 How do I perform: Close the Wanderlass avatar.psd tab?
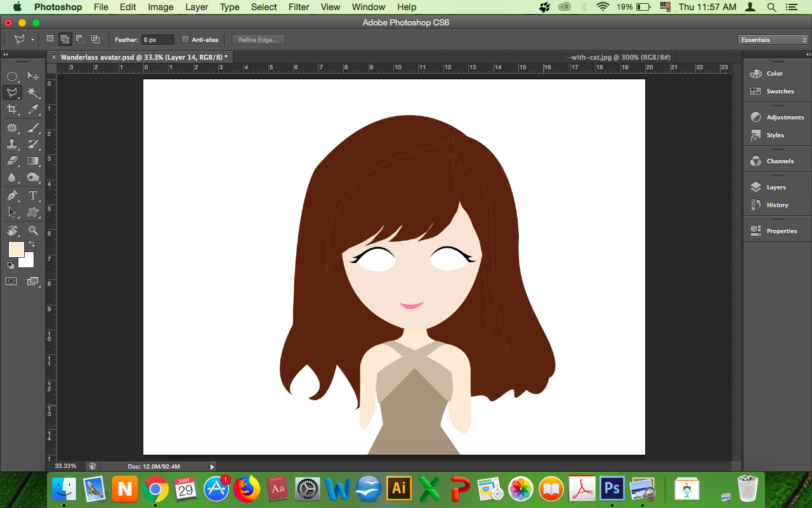tap(53, 57)
